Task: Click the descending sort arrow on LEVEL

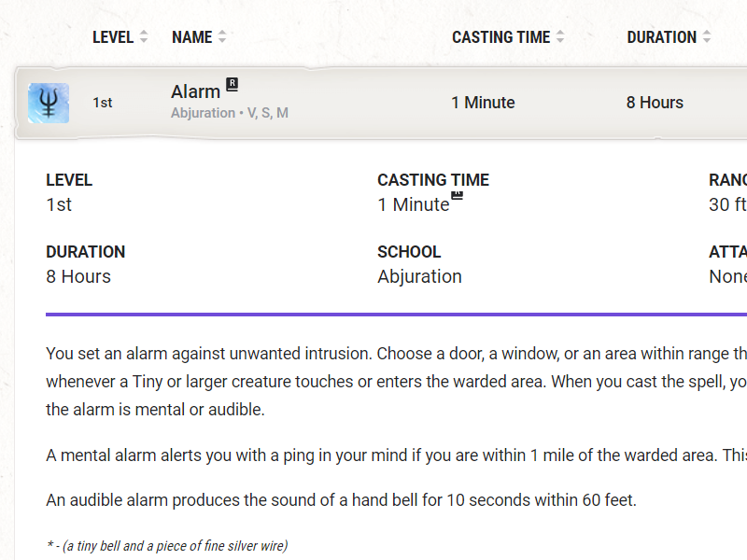Action: [x=143, y=41]
